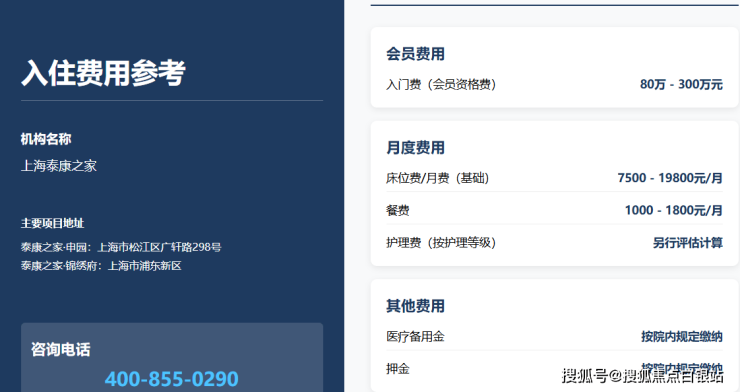Click the value 1000 - 1800元/月
Screen dimensions: 740x392
coord(673,210)
